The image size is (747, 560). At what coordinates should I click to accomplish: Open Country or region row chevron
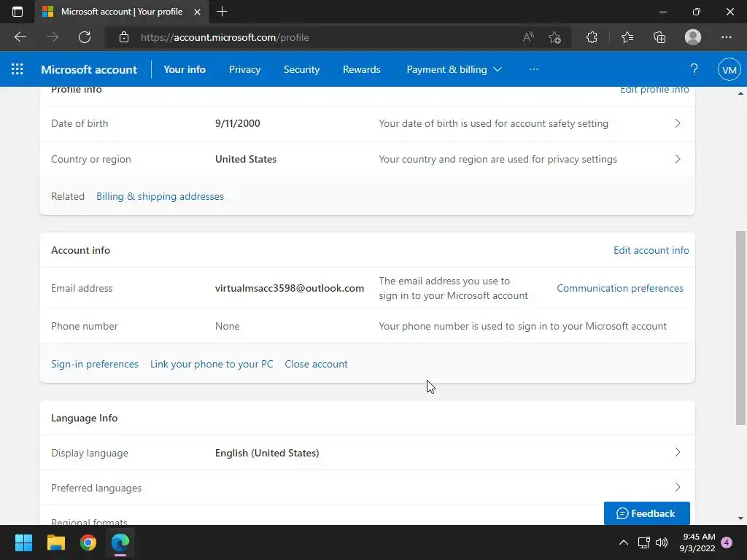[x=678, y=159]
